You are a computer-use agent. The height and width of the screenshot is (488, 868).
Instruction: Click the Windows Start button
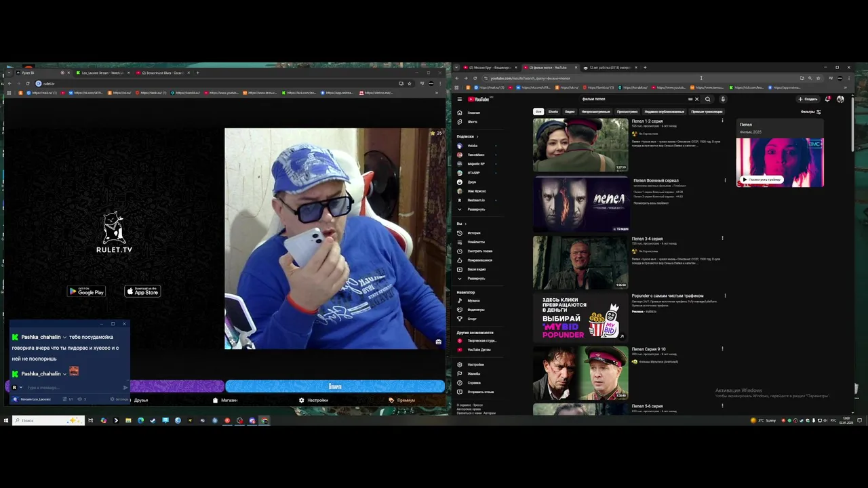tap(6, 420)
